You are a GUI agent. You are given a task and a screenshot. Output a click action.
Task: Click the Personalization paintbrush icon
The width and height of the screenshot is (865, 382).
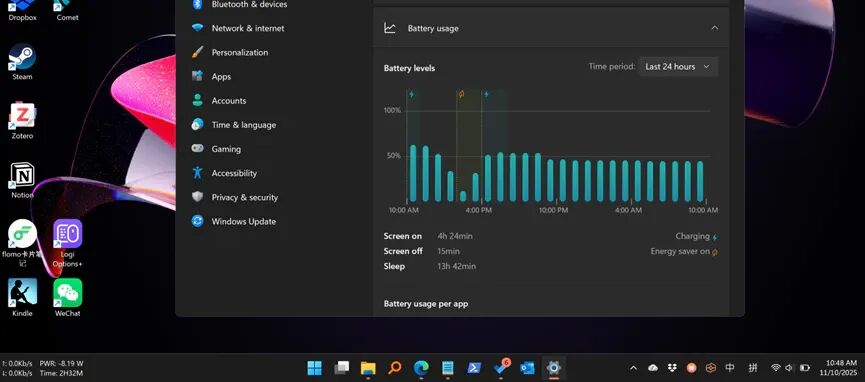click(197, 52)
